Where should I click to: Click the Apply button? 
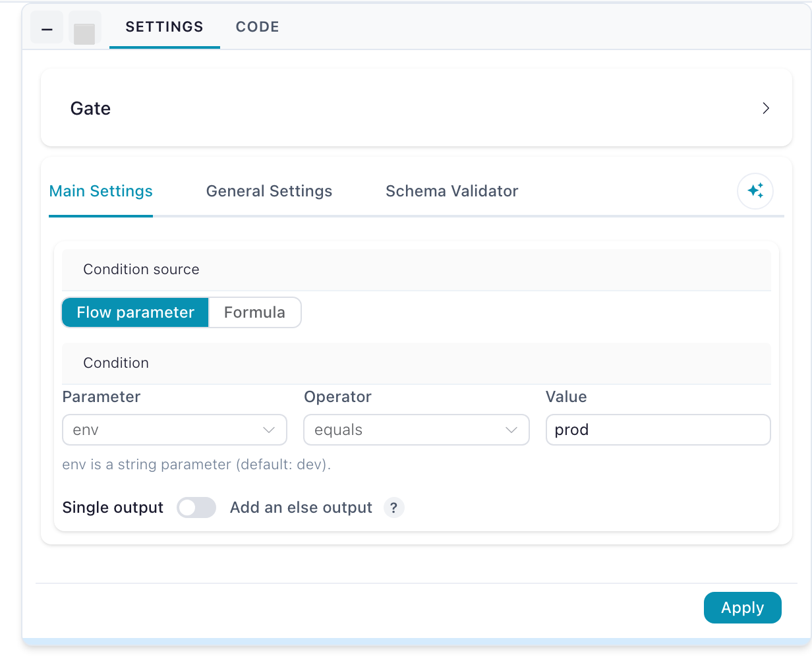[x=743, y=608]
